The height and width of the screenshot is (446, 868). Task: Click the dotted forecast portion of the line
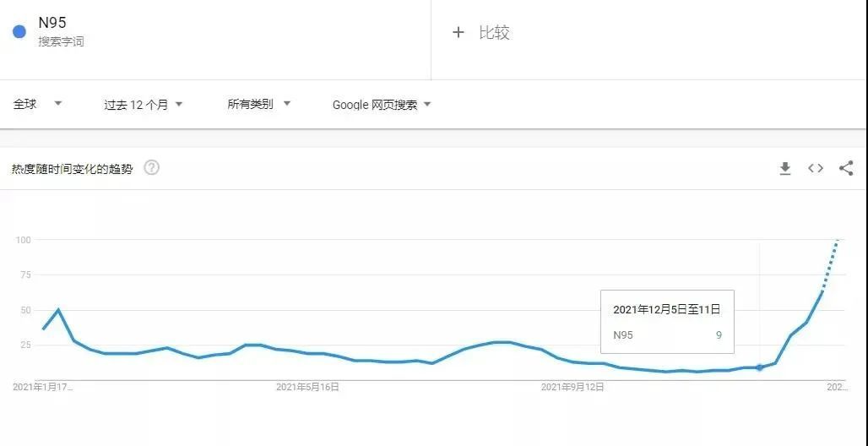click(x=830, y=265)
